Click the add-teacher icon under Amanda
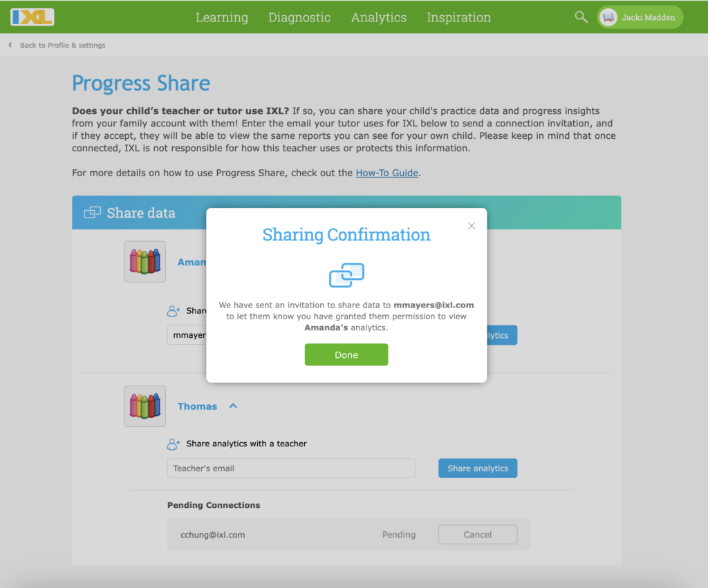The image size is (708, 588). [x=174, y=311]
